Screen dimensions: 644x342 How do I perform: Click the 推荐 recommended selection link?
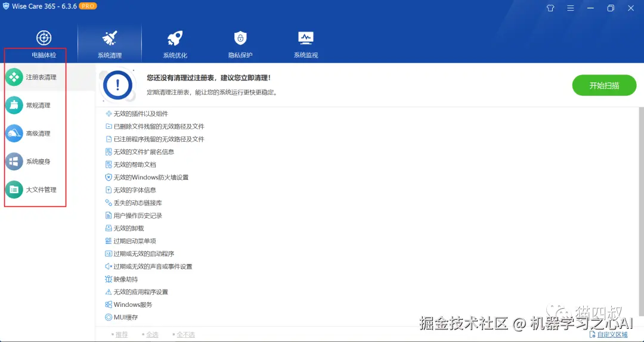[122, 335]
